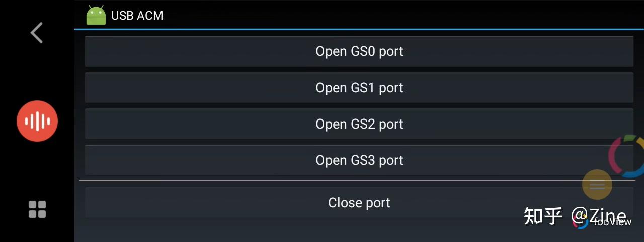Click the USB ACM title text

[x=137, y=16]
